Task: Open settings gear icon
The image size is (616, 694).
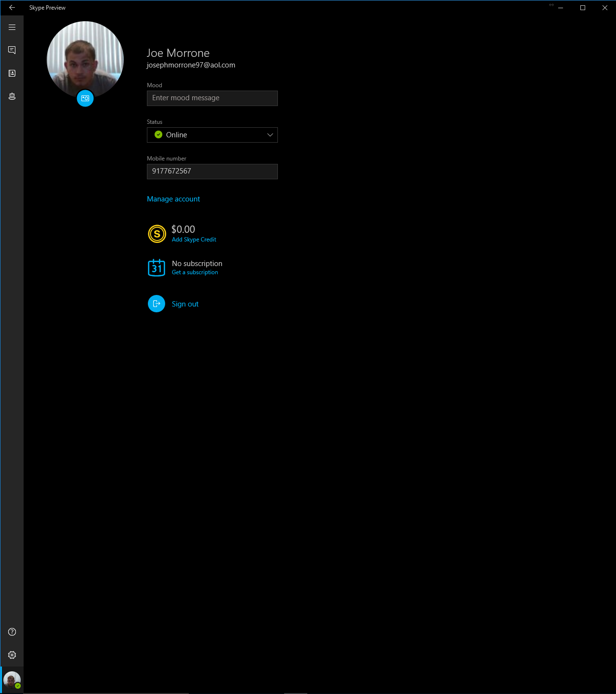Action: pyautogui.click(x=12, y=655)
